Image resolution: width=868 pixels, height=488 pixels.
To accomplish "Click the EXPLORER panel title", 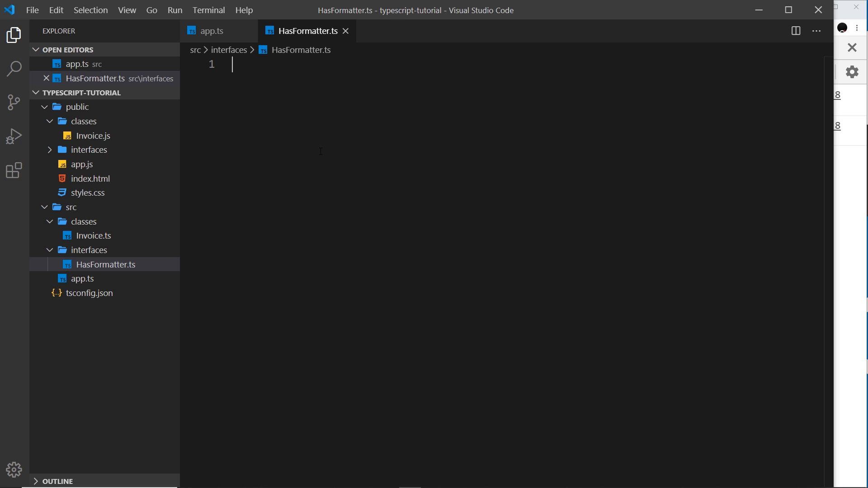I will (x=59, y=31).
